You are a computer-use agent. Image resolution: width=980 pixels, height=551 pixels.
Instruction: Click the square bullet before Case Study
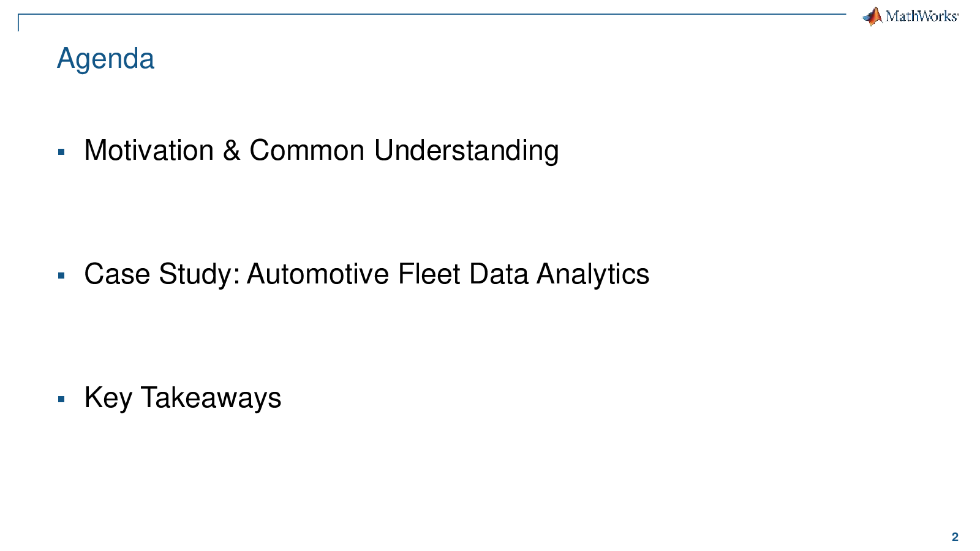[61, 275]
